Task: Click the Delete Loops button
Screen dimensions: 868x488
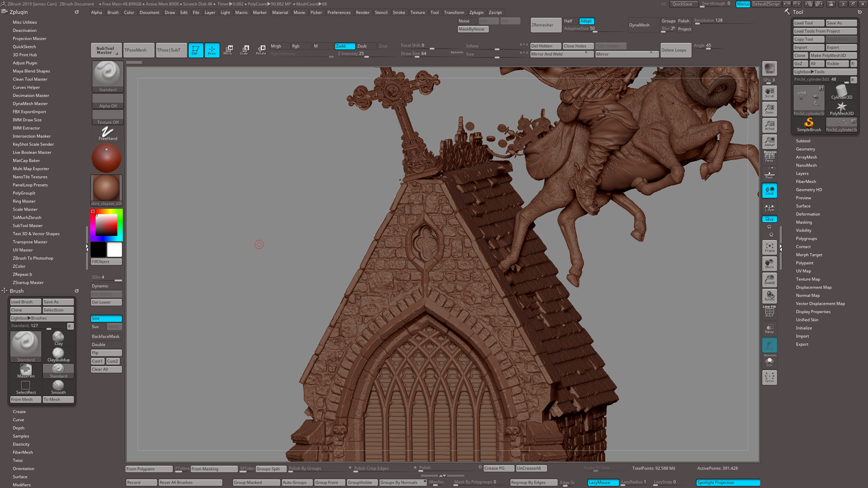Action: tap(676, 50)
